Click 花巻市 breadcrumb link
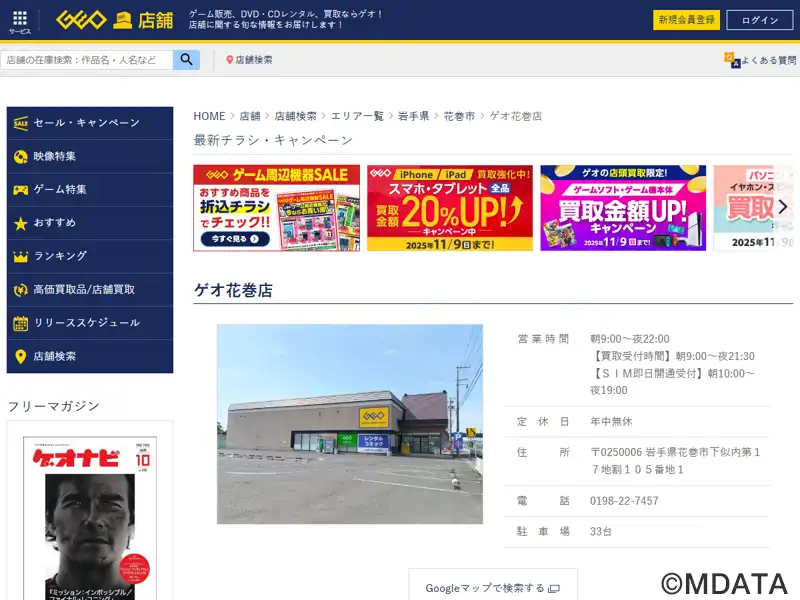Viewport: 800px width, 600px height. tap(459, 116)
